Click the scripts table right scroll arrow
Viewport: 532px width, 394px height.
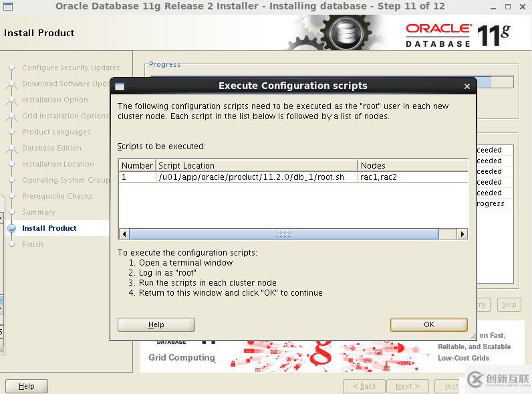pos(462,234)
